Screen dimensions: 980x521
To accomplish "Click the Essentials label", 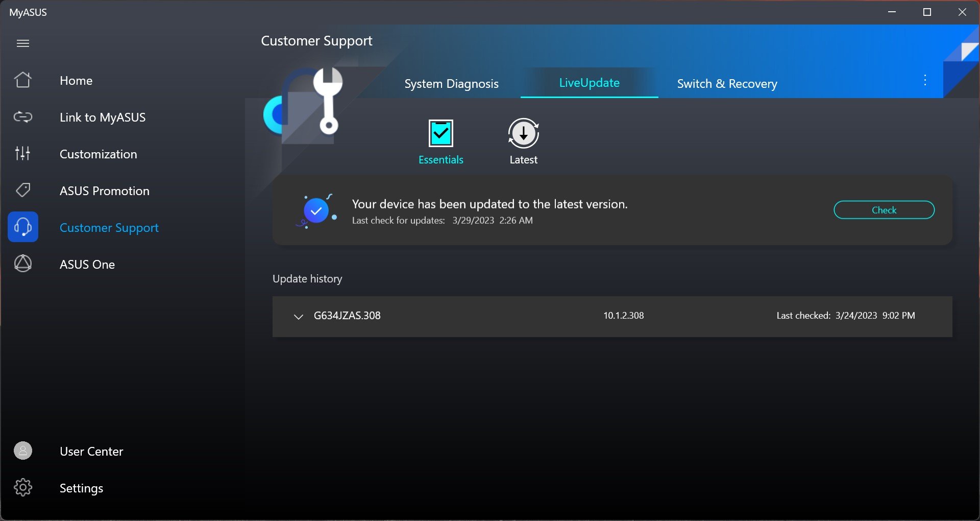I will point(441,160).
